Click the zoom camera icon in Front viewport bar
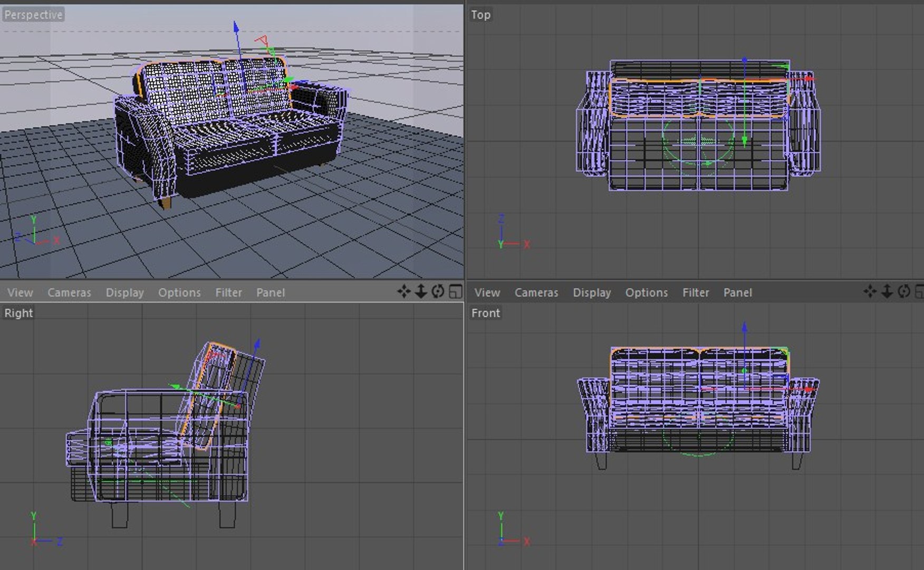924x570 pixels. click(x=887, y=291)
